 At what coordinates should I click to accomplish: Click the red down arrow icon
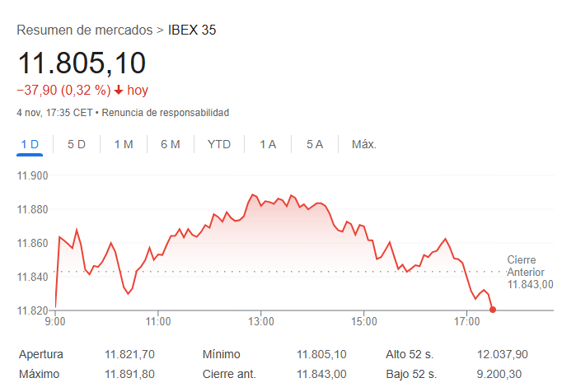tap(119, 91)
